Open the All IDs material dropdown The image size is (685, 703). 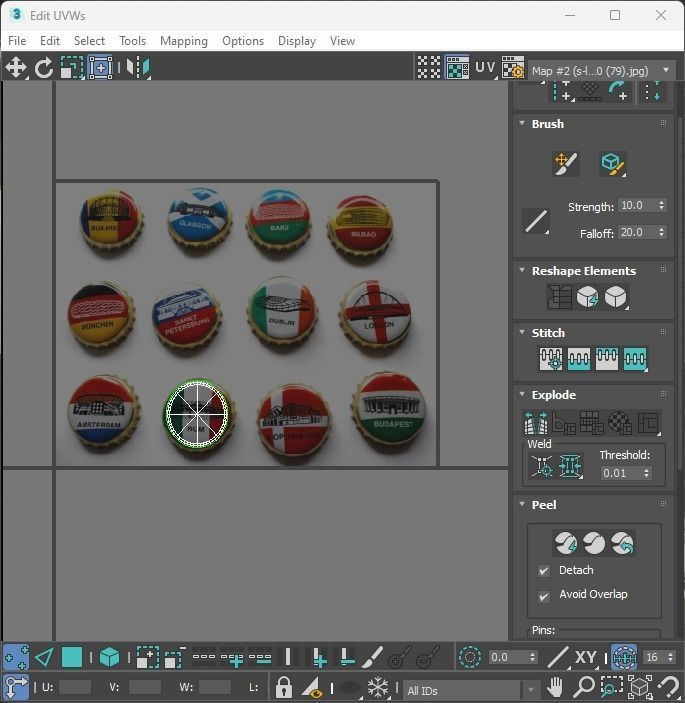pos(471,690)
